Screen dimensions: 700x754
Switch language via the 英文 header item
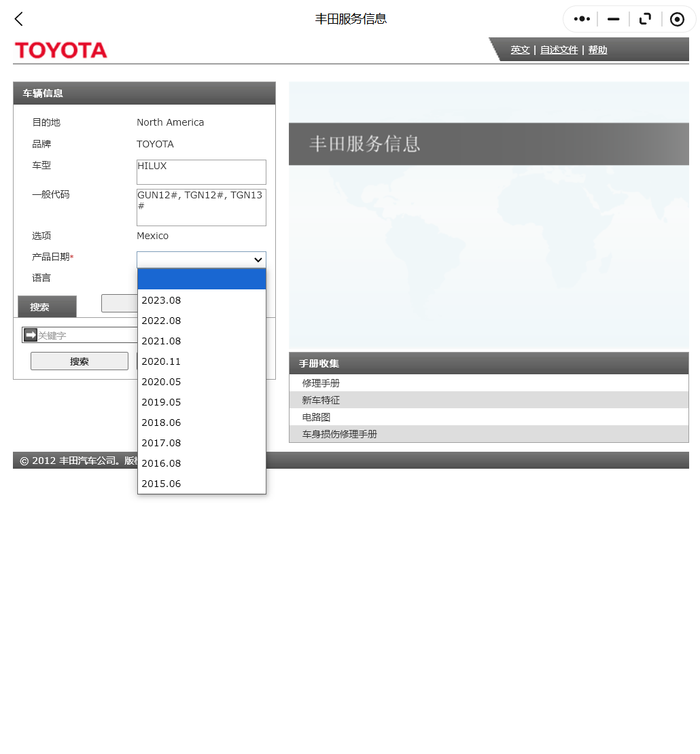pos(520,50)
